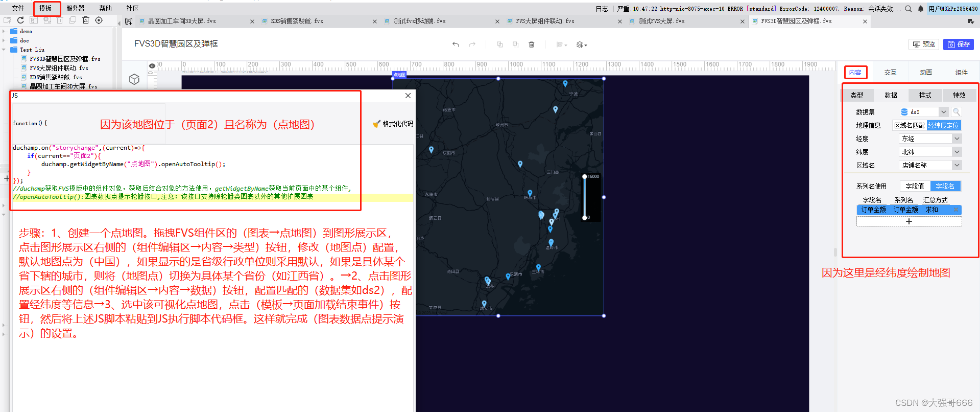Close the KDS销售驾驶舱.fvs tab
The image size is (980, 412).
click(x=375, y=21)
